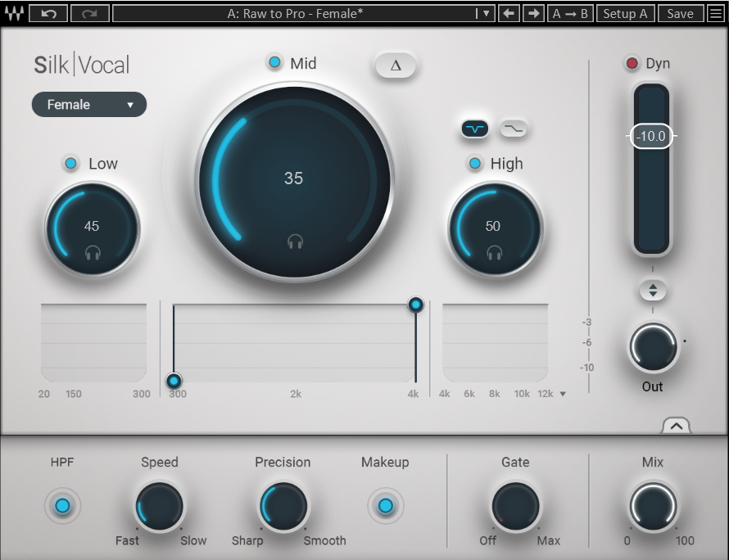Screen dimensions: 729x560
Task: Open the Female voice type dropdown
Action: 89,105
